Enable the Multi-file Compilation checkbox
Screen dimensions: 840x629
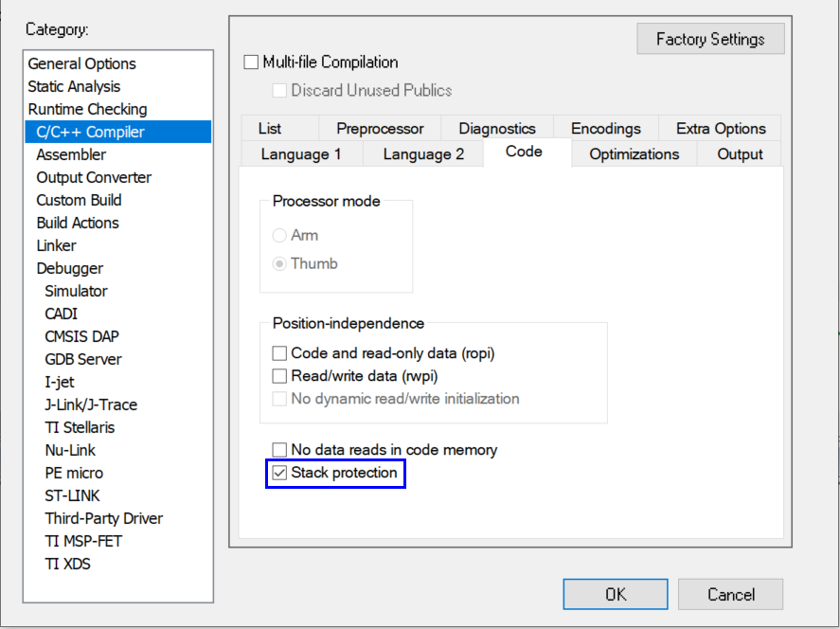click(x=251, y=63)
